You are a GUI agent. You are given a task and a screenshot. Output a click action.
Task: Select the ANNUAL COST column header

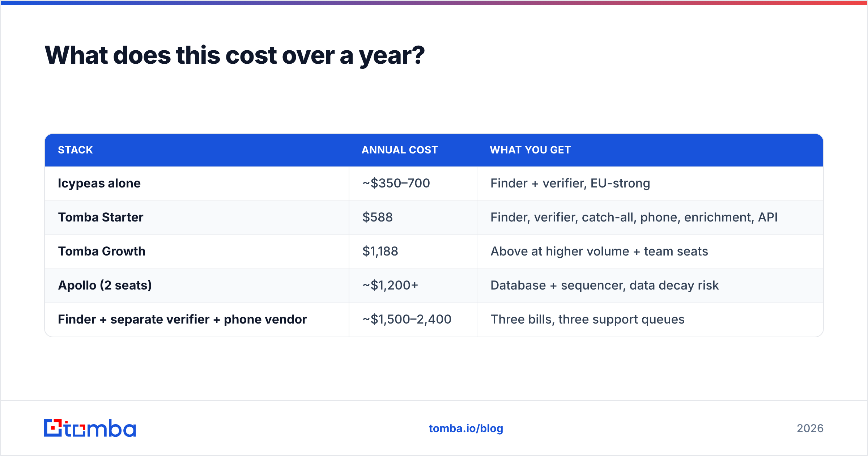point(400,150)
